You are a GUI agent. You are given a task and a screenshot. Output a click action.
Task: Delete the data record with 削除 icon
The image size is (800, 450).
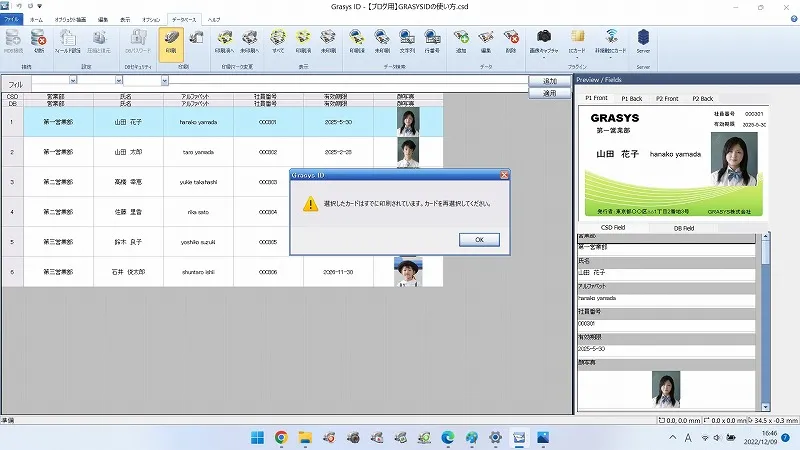[x=511, y=41]
